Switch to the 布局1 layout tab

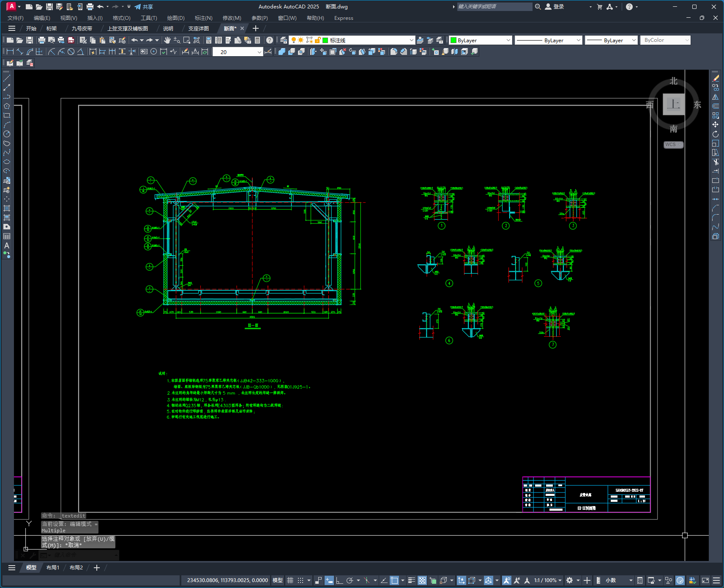[53, 568]
